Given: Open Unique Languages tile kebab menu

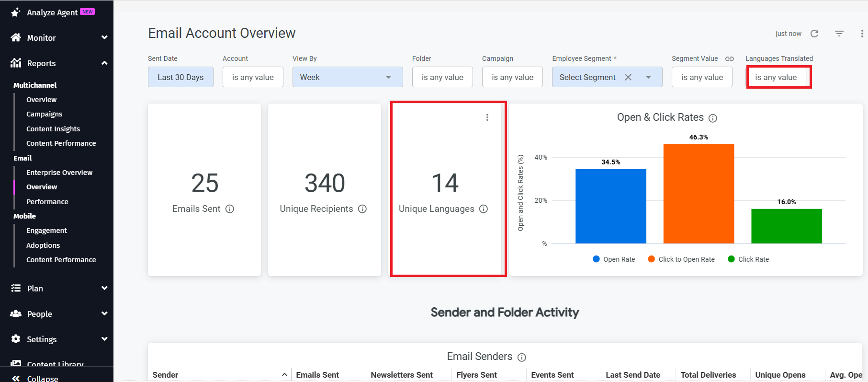Looking at the screenshot, I should click(487, 117).
